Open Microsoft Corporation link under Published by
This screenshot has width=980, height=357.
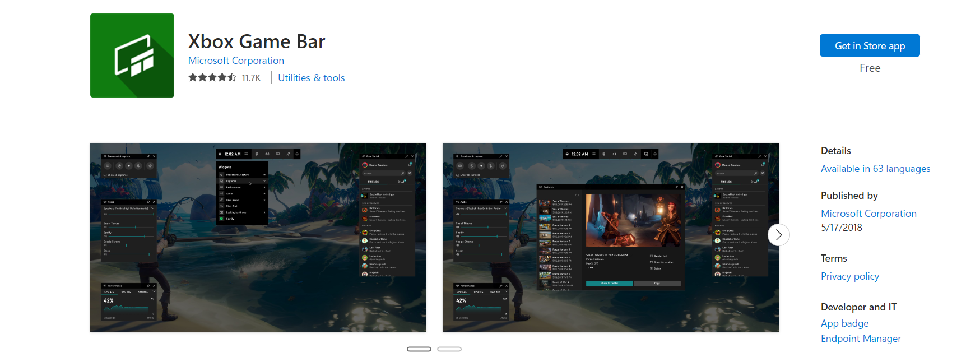click(x=868, y=214)
